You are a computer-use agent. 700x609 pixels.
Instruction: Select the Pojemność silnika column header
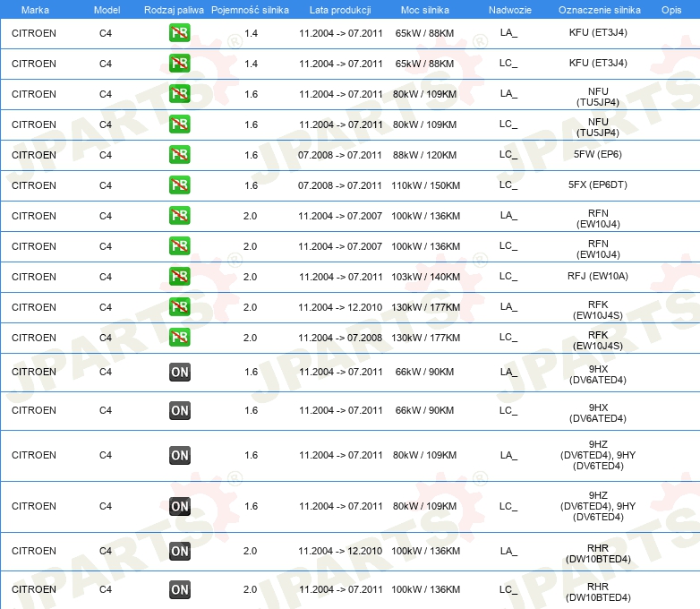[x=250, y=10]
